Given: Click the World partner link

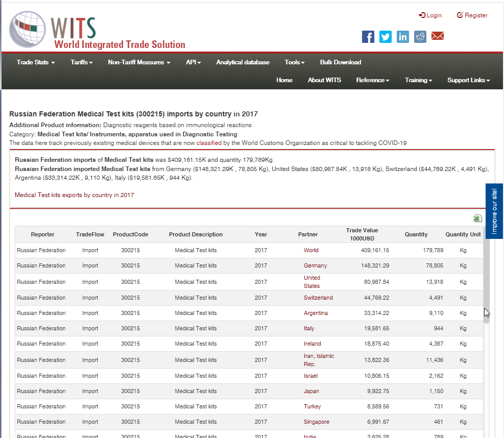Looking at the screenshot, I should tap(311, 250).
